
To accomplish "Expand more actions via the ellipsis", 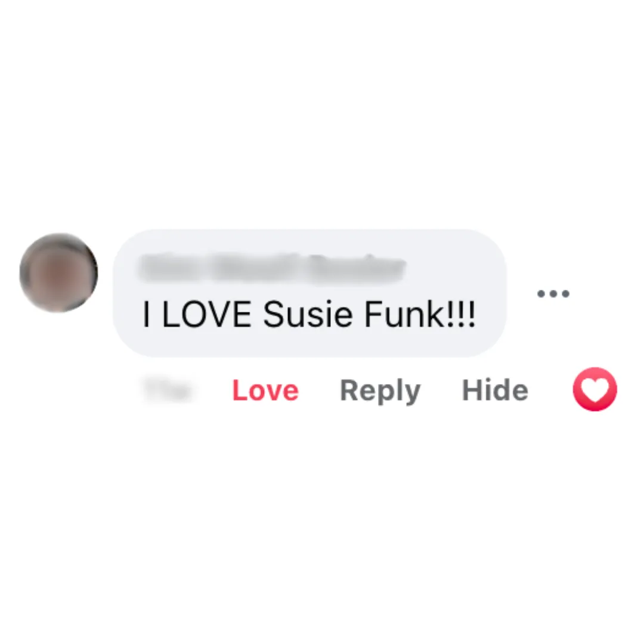I will pos(553,293).
